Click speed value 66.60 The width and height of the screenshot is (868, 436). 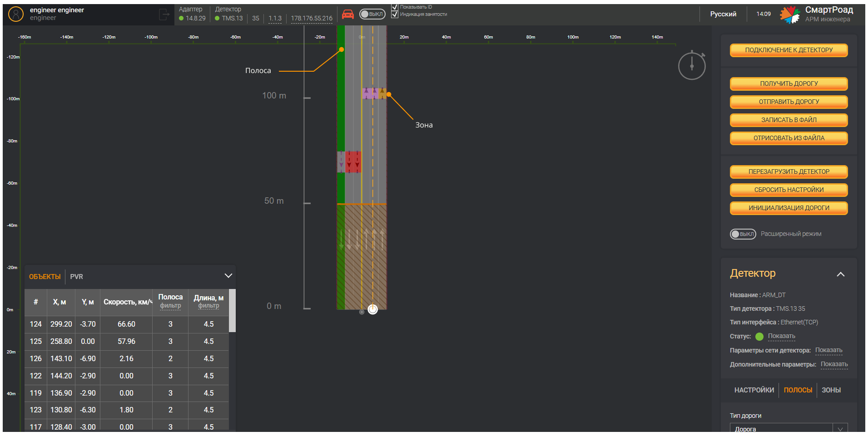pyautogui.click(x=126, y=324)
